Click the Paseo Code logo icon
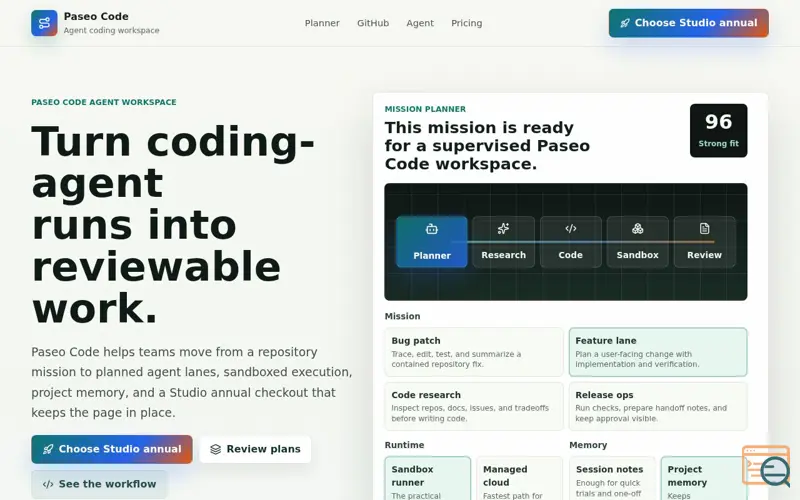Screen dimensions: 800x500 (x=44, y=23)
